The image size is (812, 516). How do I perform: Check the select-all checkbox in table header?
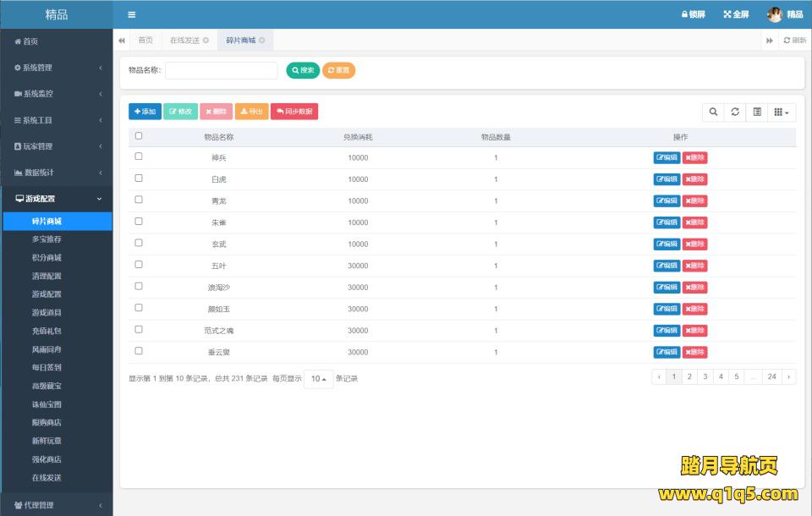pos(139,135)
